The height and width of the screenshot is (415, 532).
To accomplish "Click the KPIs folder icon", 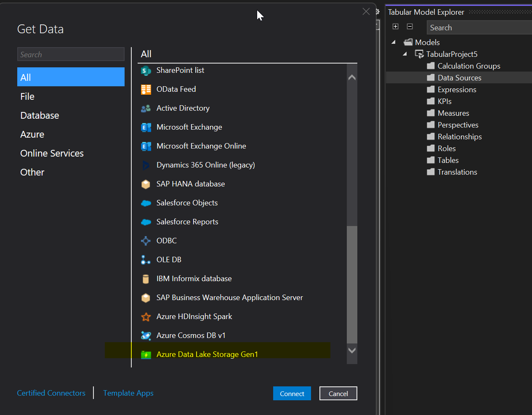I will click(x=431, y=101).
